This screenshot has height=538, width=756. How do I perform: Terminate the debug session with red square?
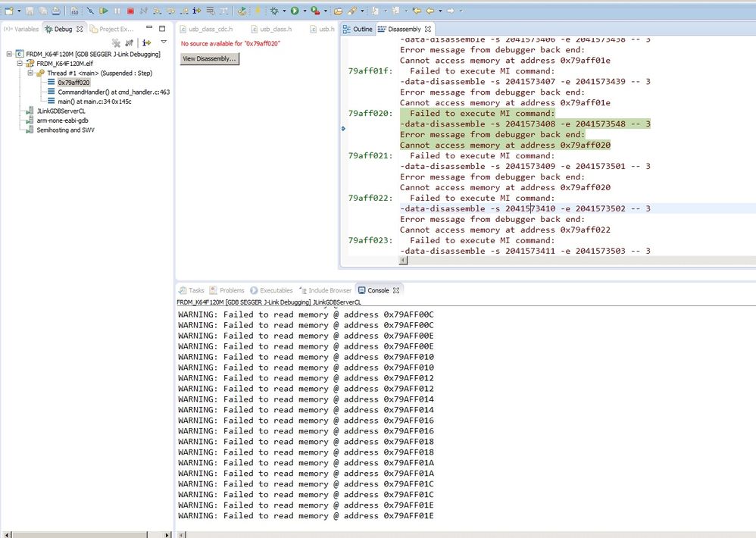coord(130,11)
